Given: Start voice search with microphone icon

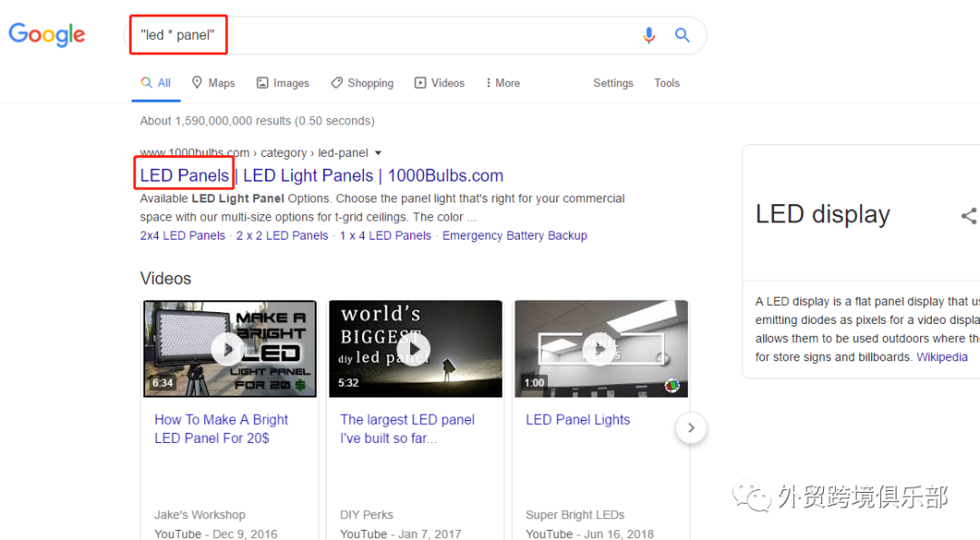Looking at the screenshot, I should pyautogui.click(x=649, y=35).
